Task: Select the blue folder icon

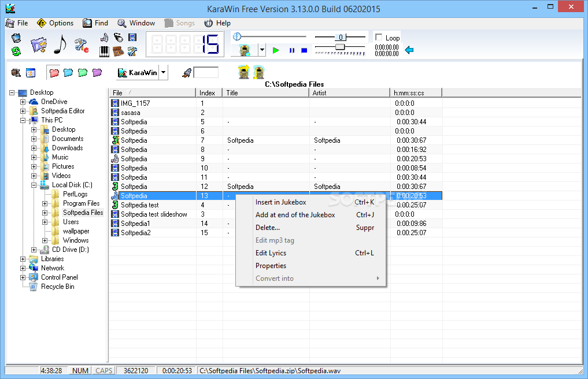Action: point(68,73)
